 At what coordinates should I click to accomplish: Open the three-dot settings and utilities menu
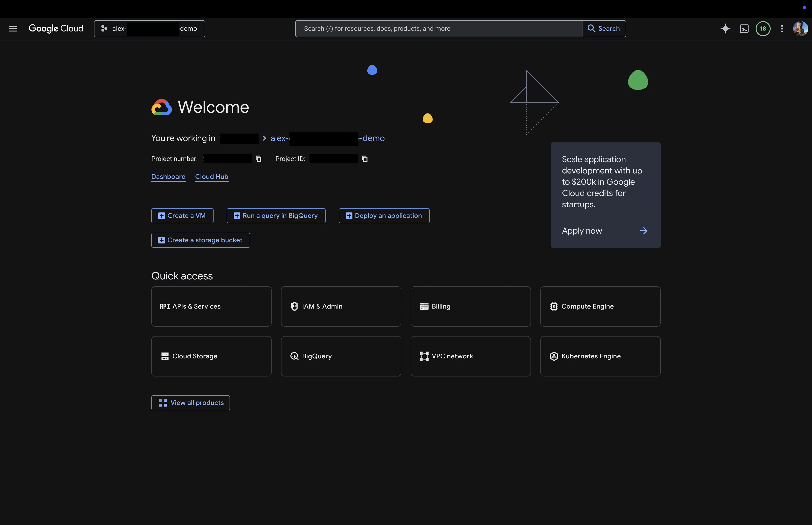click(x=782, y=29)
